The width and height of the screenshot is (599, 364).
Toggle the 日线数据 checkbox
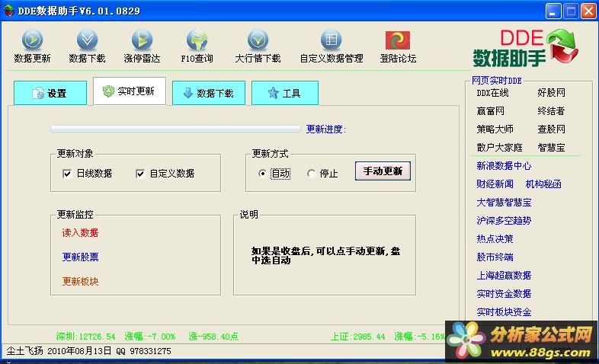[x=67, y=174]
